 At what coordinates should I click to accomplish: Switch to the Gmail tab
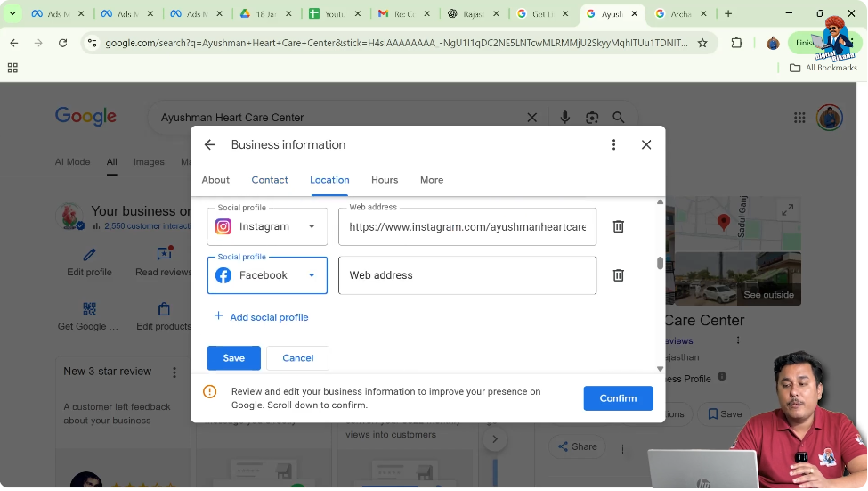(404, 14)
